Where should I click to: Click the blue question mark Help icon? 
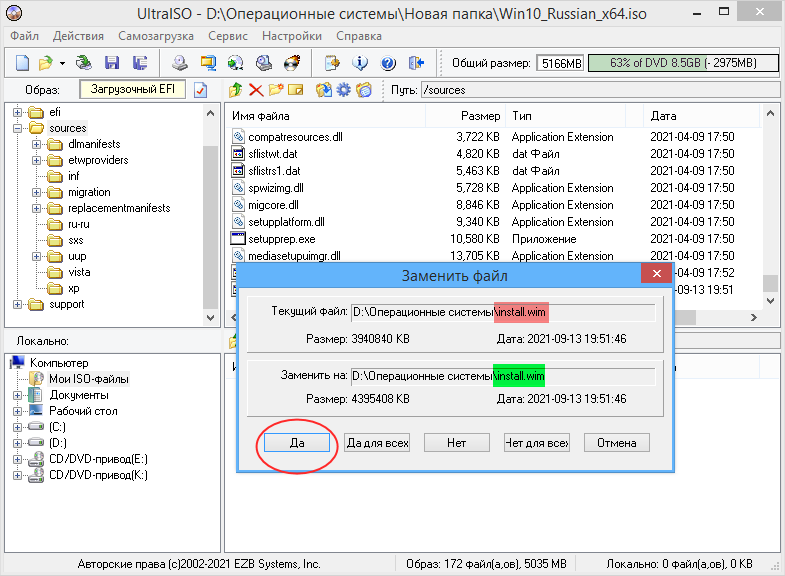click(x=388, y=63)
